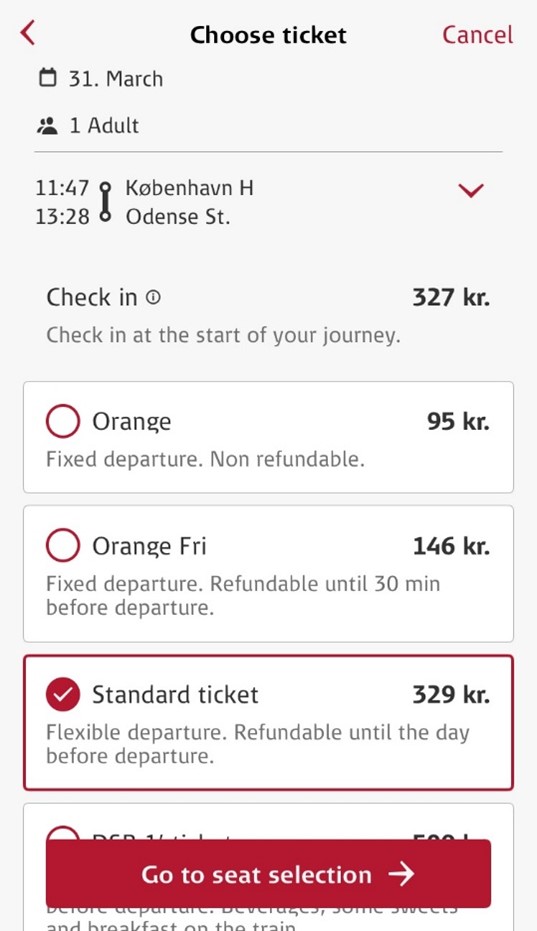Tap the Check in info icon
The width and height of the screenshot is (537, 931).
[153, 297]
